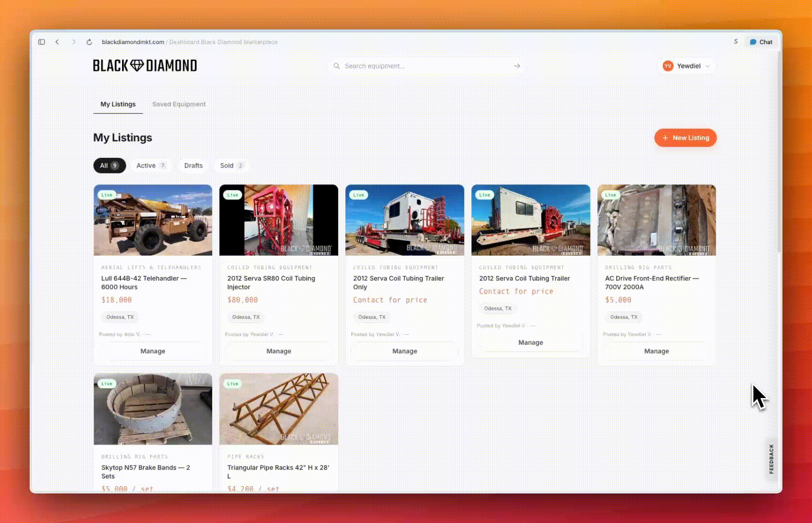Image resolution: width=812 pixels, height=523 pixels.
Task: Click the $5,000 rectifier price
Action: (618, 300)
